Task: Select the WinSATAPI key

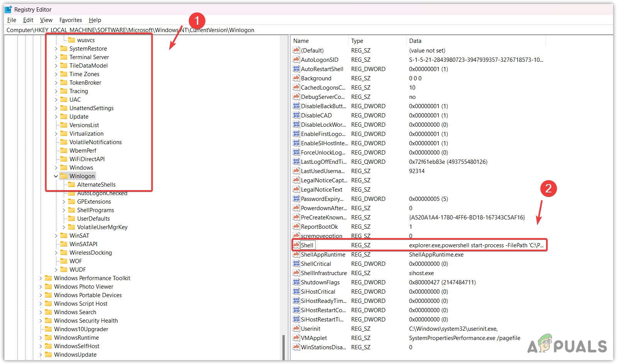Action: (x=83, y=244)
